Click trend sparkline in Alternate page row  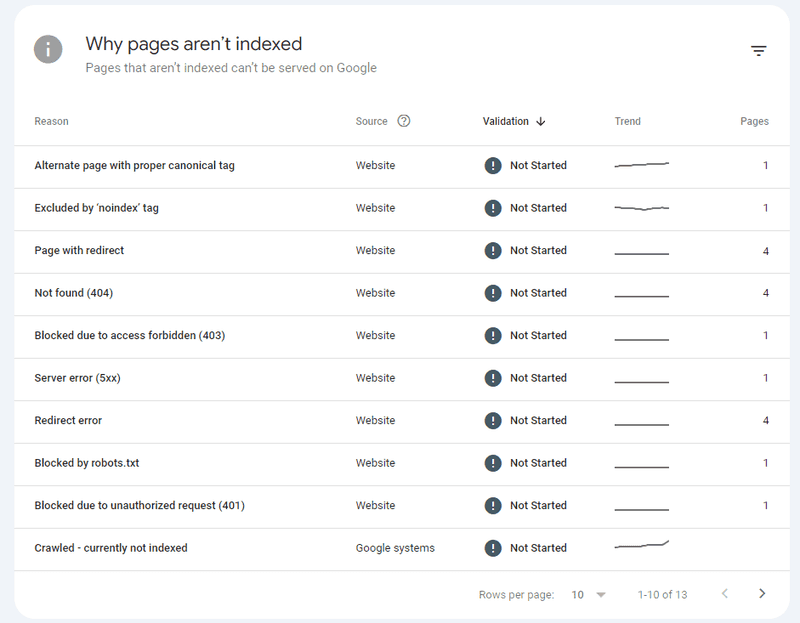pyautogui.click(x=641, y=164)
